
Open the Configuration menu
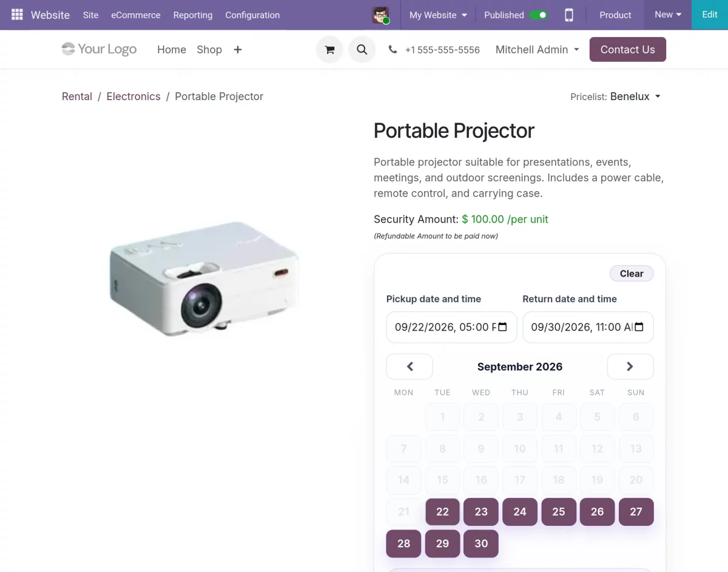coord(252,15)
